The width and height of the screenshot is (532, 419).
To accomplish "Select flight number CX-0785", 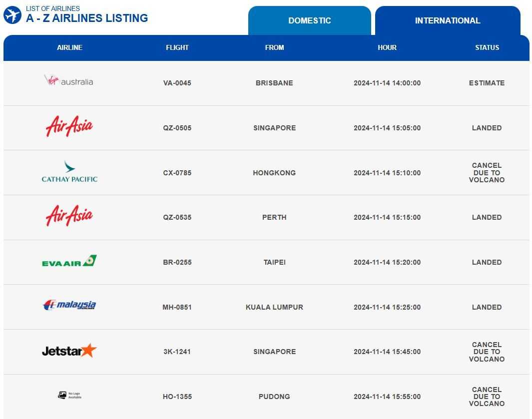I will coord(177,173).
